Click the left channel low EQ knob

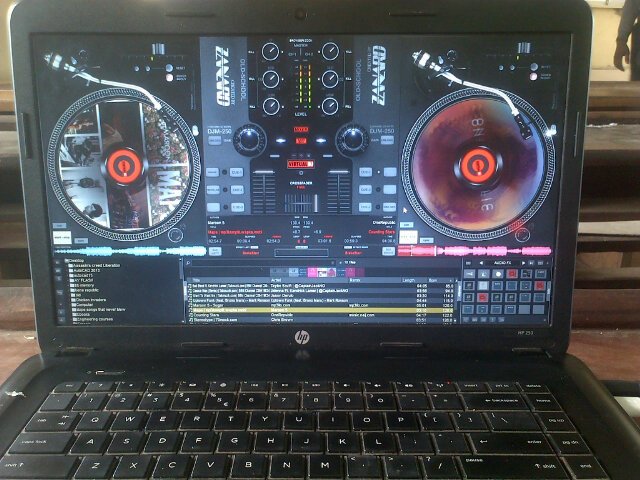271,106
